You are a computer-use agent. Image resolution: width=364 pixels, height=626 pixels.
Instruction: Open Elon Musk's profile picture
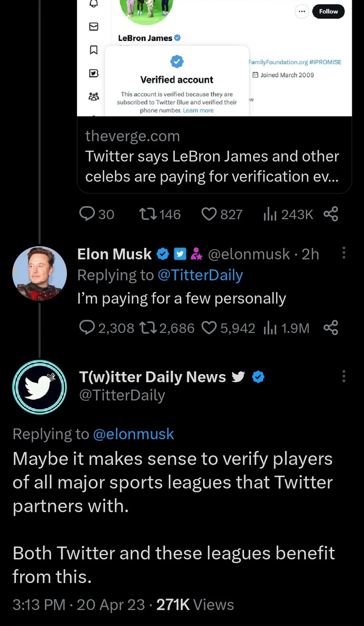tap(39, 273)
